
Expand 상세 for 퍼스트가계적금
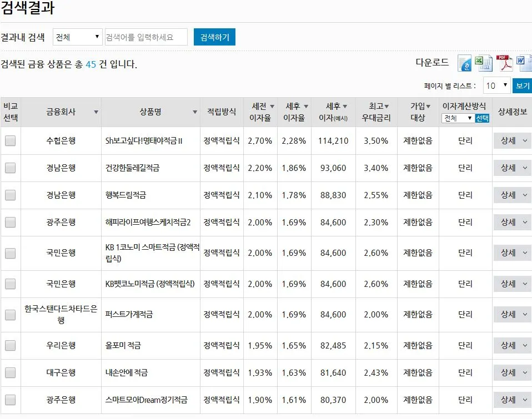coord(513,315)
